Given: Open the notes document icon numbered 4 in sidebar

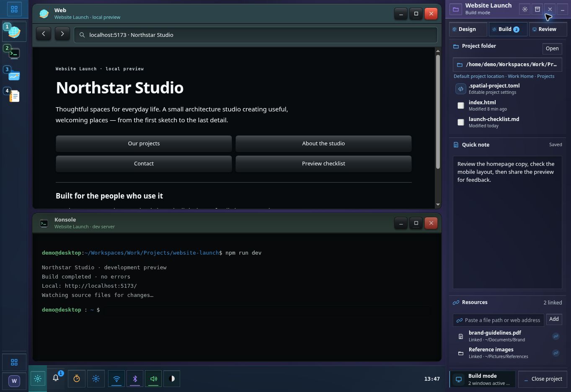Looking at the screenshot, I should tap(14, 96).
